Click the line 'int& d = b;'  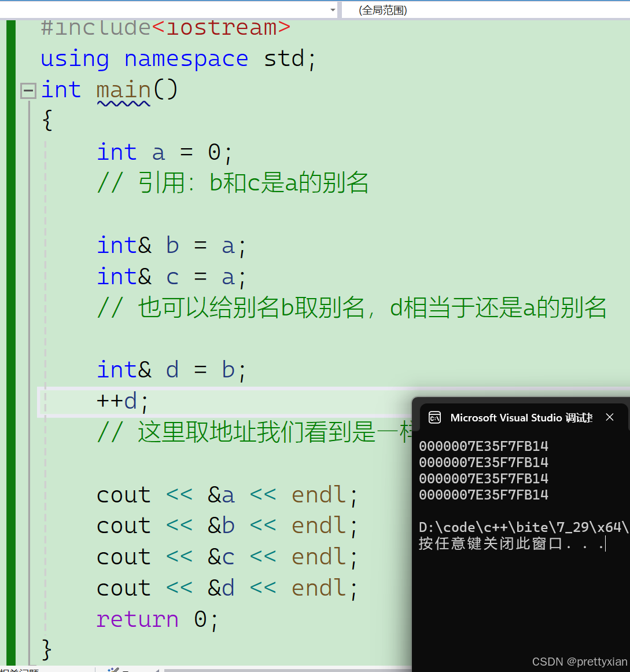pos(172,370)
